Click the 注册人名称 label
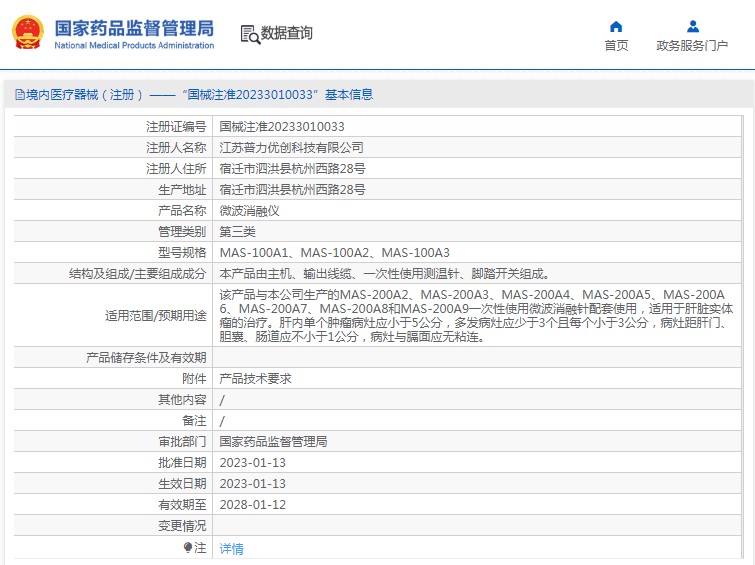The image size is (755, 565). tap(176, 147)
